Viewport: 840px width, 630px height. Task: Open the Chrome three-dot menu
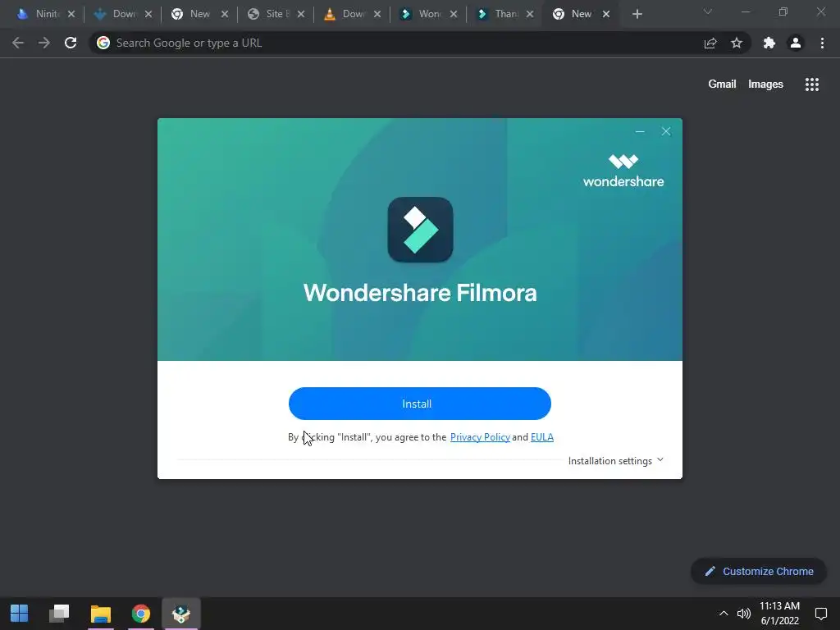click(x=822, y=43)
